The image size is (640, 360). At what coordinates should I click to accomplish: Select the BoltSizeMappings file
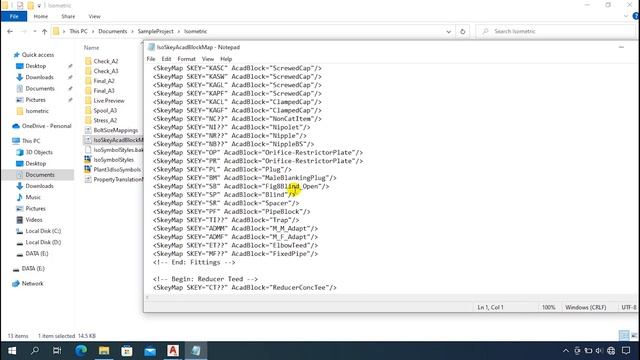[116, 130]
